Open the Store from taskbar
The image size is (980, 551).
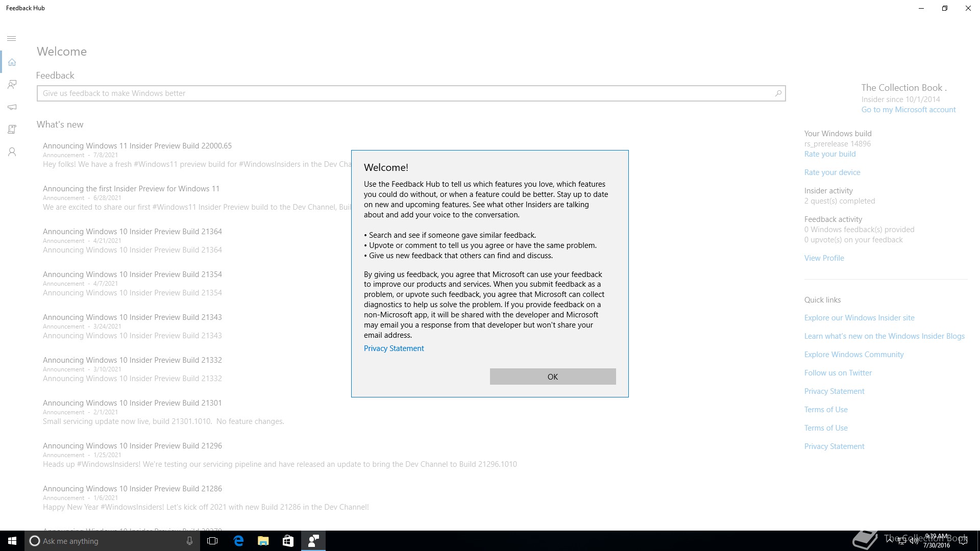pyautogui.click(x=288, y=541)
